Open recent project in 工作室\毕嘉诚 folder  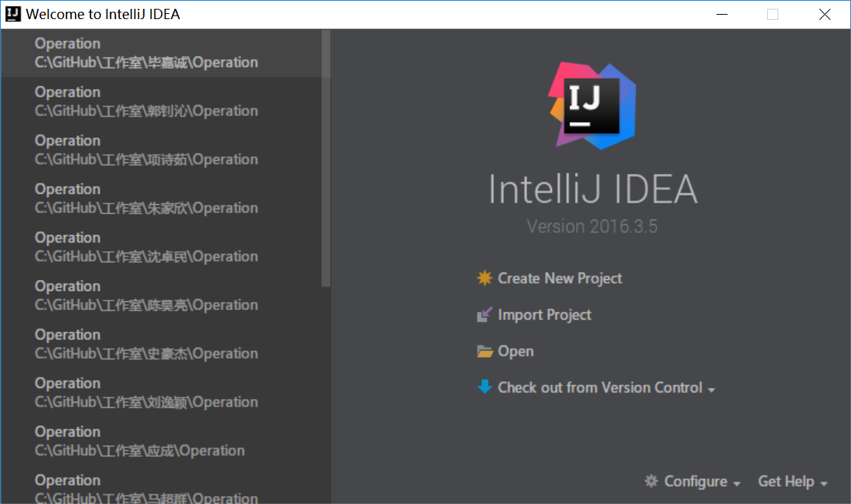pos(162,53)
